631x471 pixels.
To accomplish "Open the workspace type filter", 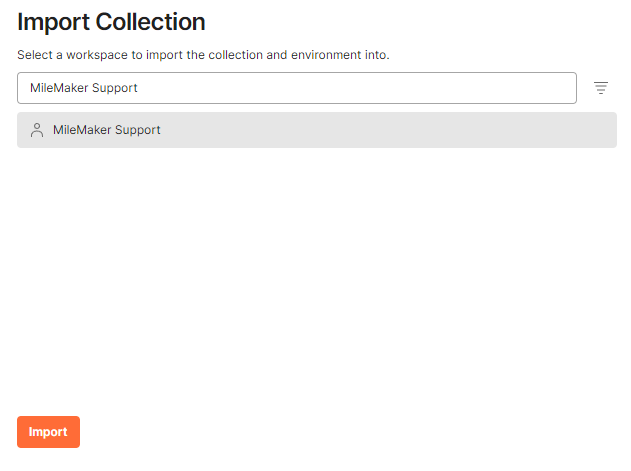I will (601, 88).
